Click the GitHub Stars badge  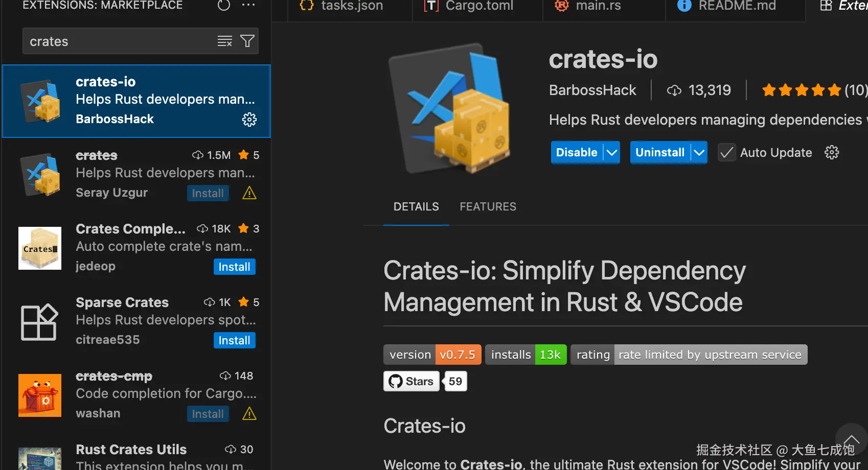click(x=411, y=381)
